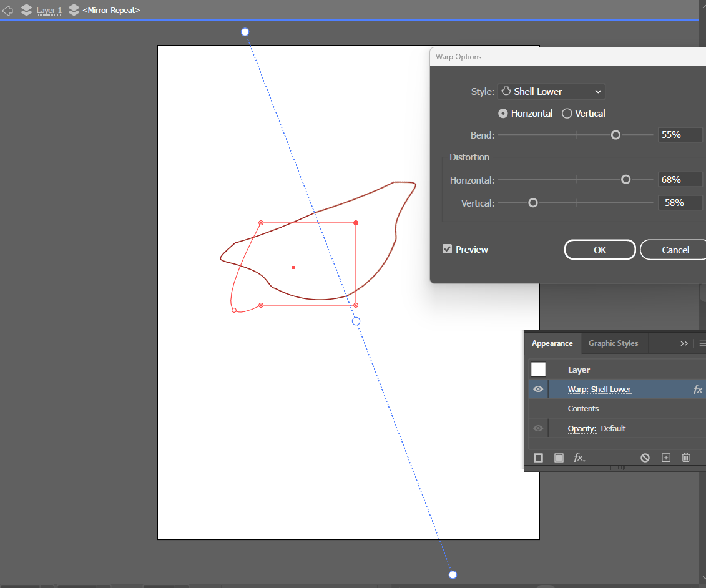Open the Add New Effect fx menu
Image resolution: width=706 pixels, height=588 pixels.
coord(579,458)
